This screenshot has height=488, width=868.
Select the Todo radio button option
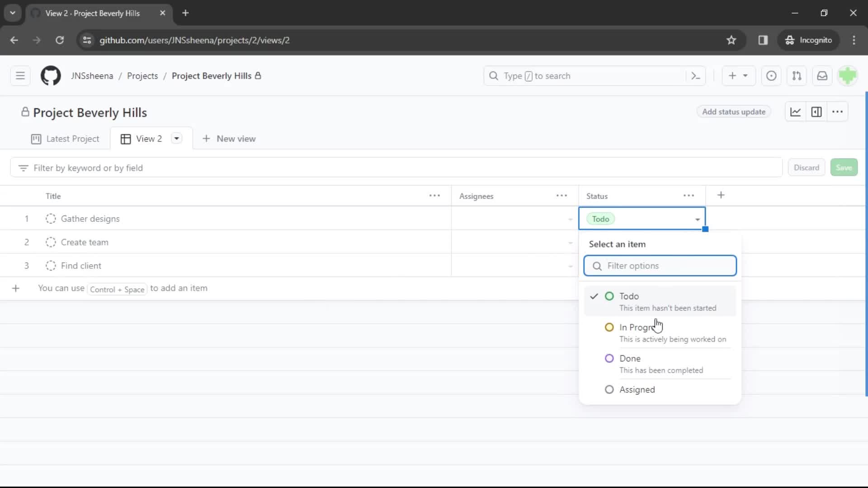point(609,296)
